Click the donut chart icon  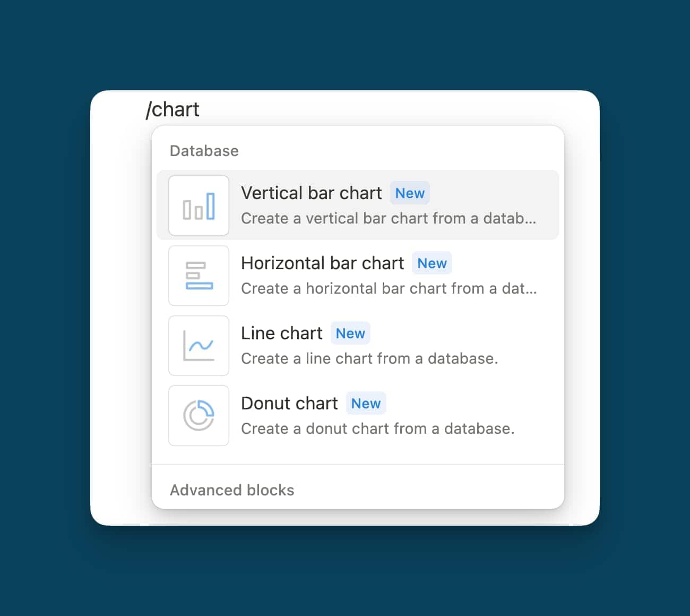(199, 415)
